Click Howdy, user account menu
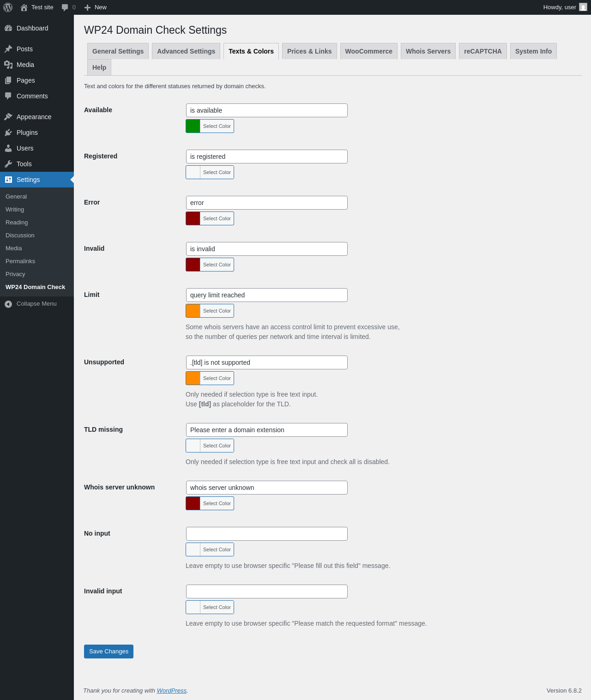The image size is (591, 700). coord(565,7)
